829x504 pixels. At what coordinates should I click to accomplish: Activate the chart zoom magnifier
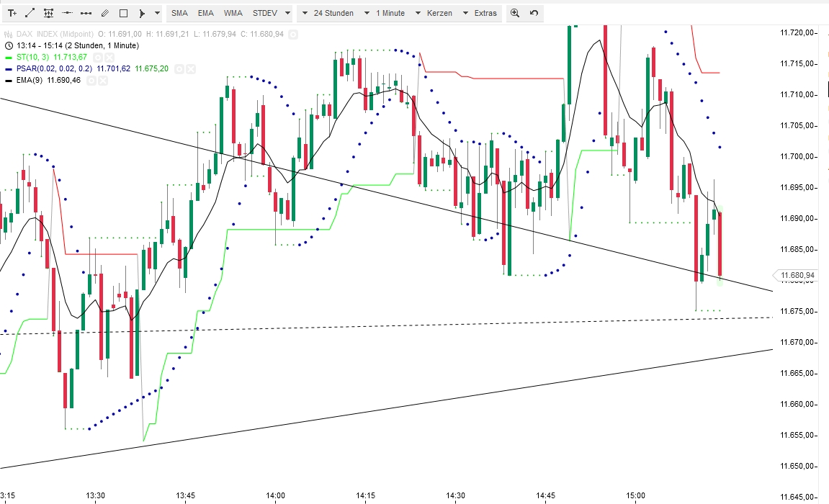(x=515, y=12)
